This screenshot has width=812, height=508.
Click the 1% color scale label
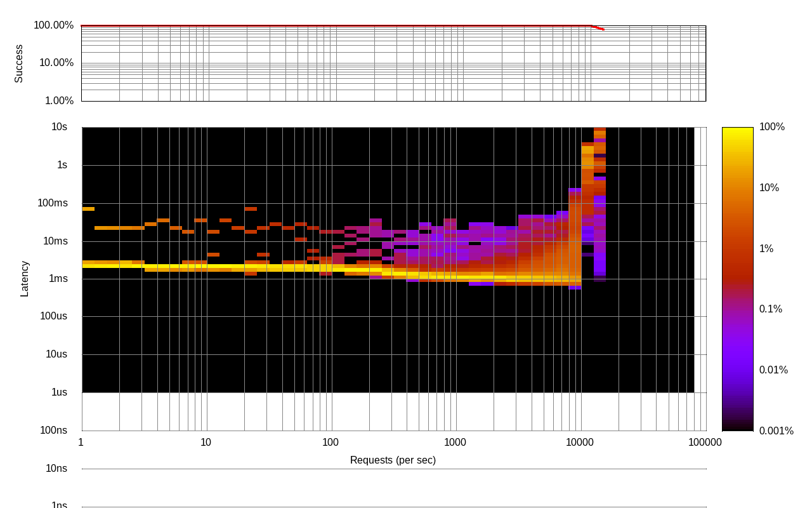point(766,249)
